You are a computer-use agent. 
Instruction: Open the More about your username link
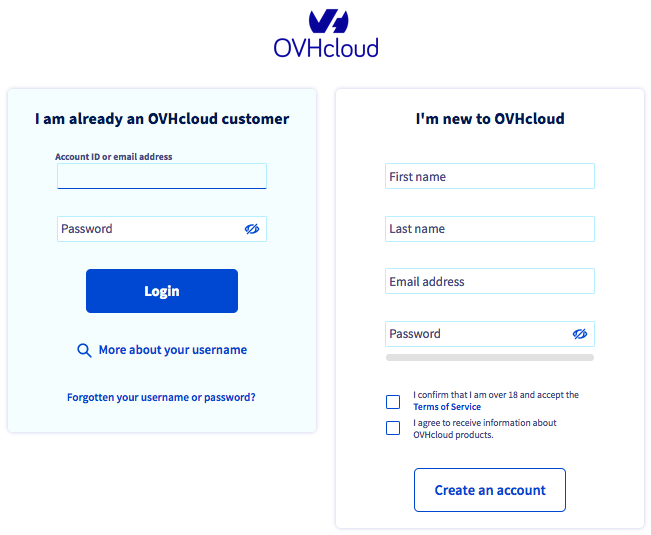coord(172,351)
